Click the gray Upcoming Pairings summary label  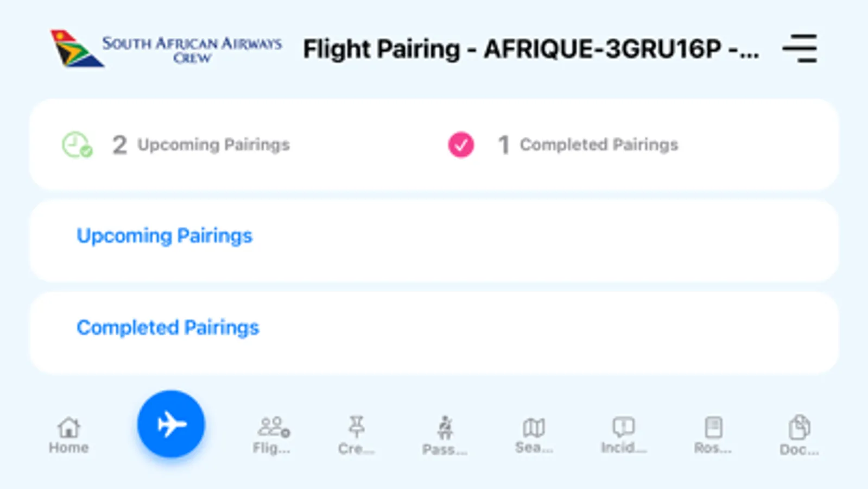213,145
